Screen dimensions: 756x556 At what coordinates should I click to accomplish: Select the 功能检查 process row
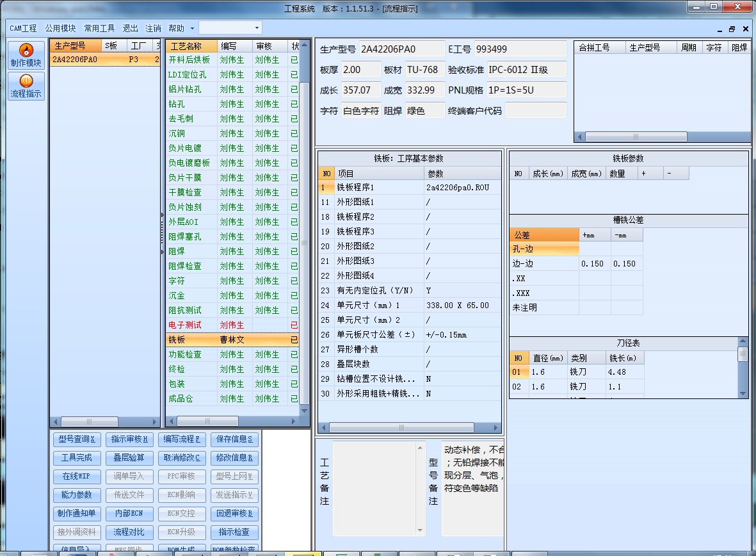[x=232, y=354]
